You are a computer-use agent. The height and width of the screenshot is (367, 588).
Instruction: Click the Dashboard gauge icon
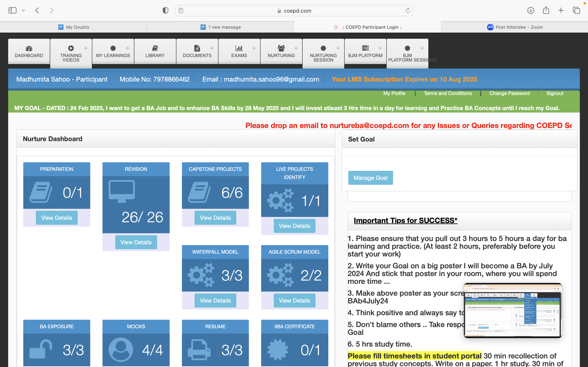click(x=29, y=48)
